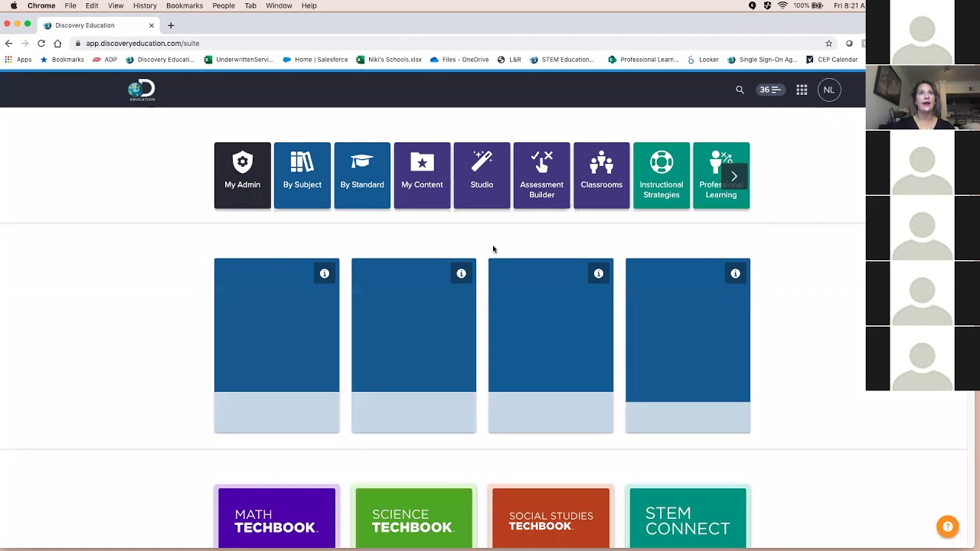Click the Chrome home button

coord(57,44)
